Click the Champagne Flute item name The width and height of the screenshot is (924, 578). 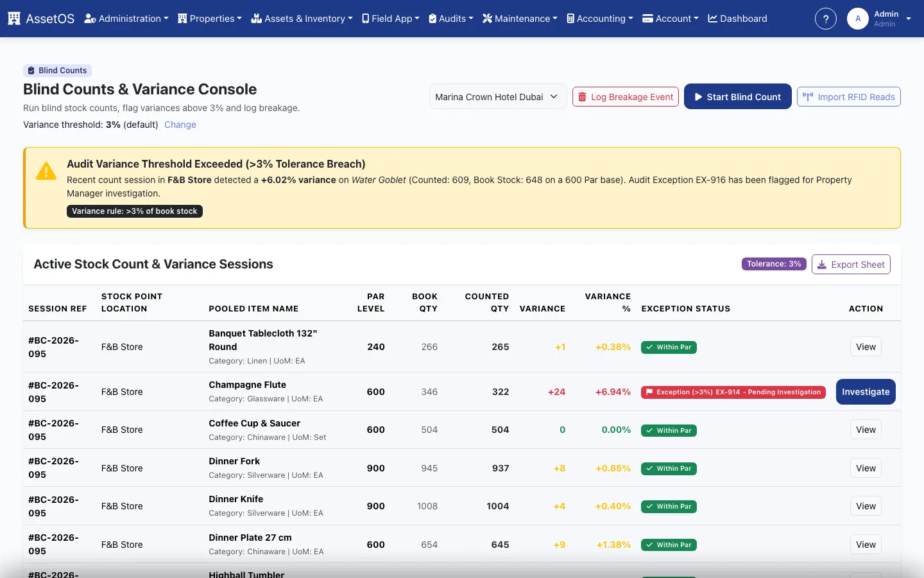tap(247, 385)
